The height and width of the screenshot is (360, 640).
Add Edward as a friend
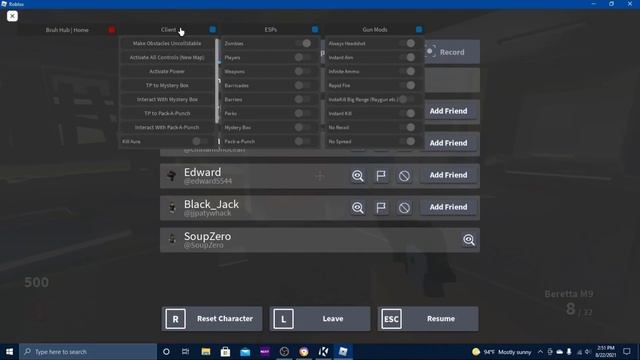pos(448,175)
